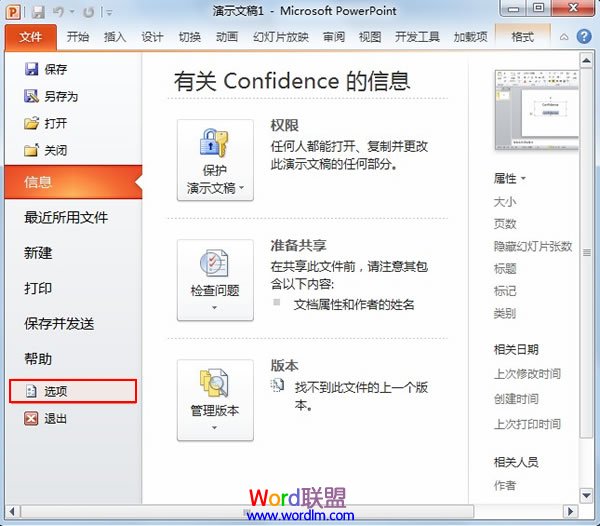
Task: Click the 权限 section heading
Action: pyautogui.click(x=284, y=125)
